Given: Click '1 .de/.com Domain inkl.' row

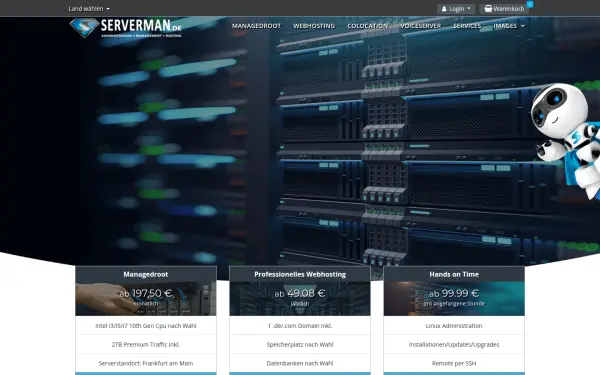Looking at the screenshot, I should [x=300, y=326].
